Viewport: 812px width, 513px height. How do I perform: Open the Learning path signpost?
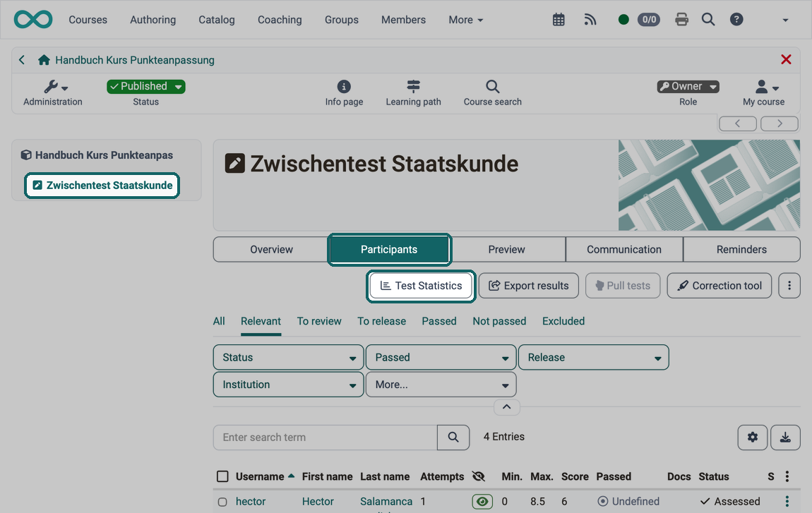point(413,93)
